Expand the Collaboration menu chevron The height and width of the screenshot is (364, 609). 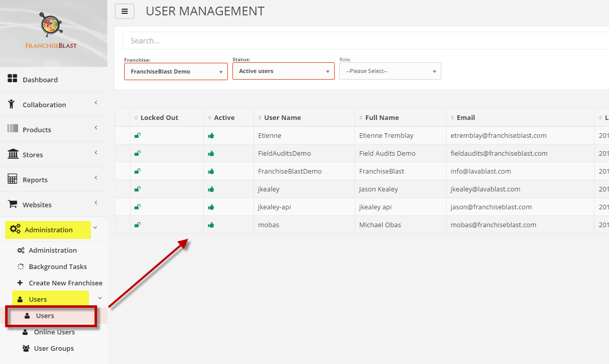coord(96,103)
